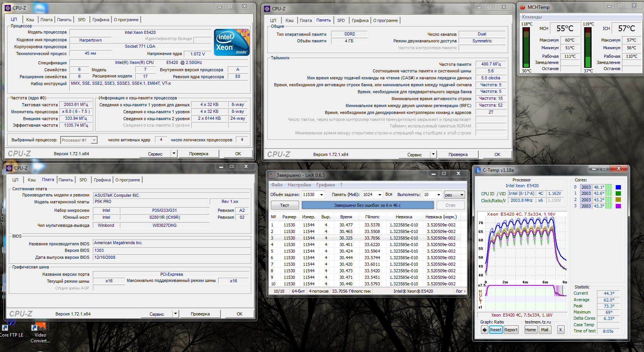Open the Объём задачи dropdown in LinX

[321, 195]
